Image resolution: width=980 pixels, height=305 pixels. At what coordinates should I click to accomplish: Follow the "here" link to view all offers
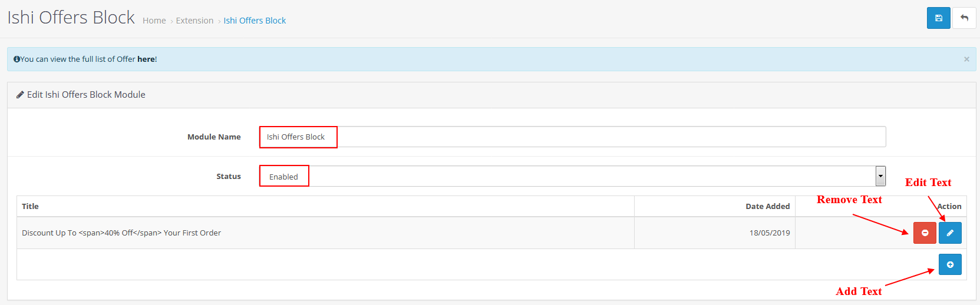coord(146,59)
